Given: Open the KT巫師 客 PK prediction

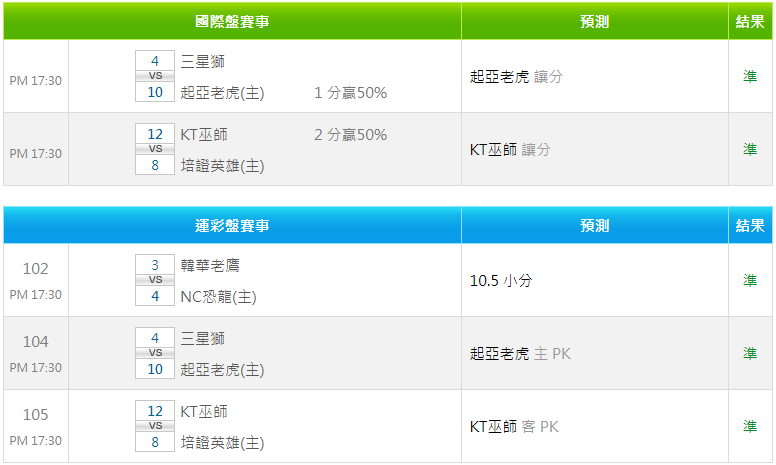Looking at the screenshot, I should [x=514, y=427].
